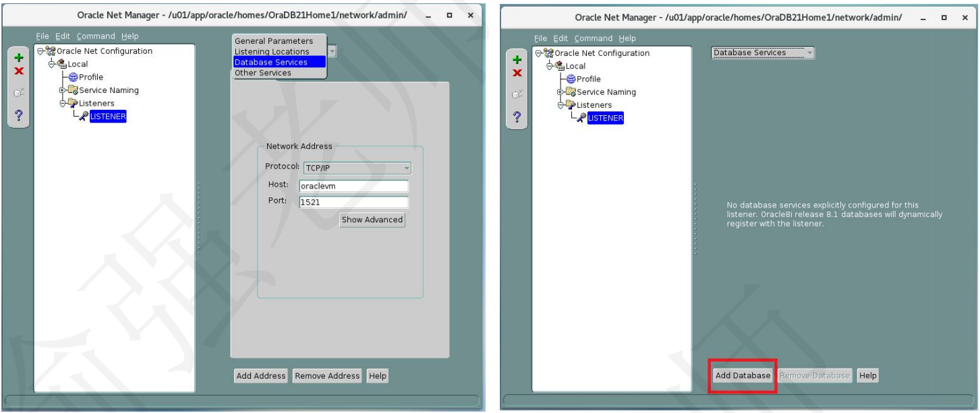Collapse the Listeners node in right tree
Image resolution: width=980 pixels, height=413 pixels.
tap(560, 105)
